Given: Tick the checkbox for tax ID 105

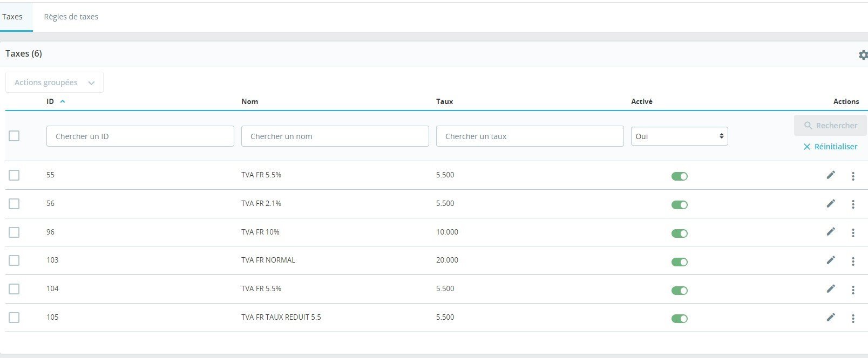Looking at the screenshot, I should click(x=14, y=318).
